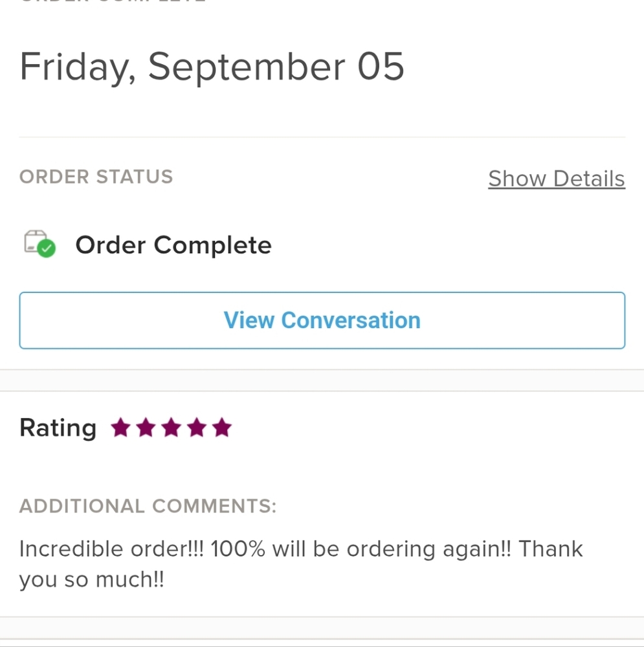Click the ORDER STATUS section label
The image size is (644, 647).
(96, 177)
